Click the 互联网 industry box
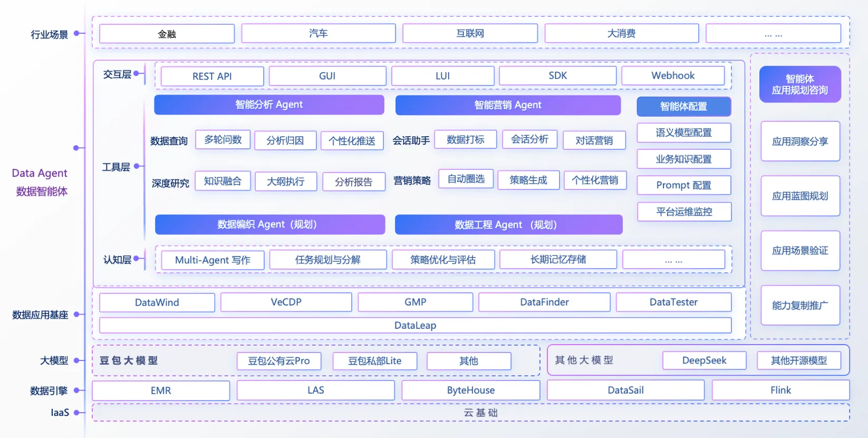 [x=470, y=33]
